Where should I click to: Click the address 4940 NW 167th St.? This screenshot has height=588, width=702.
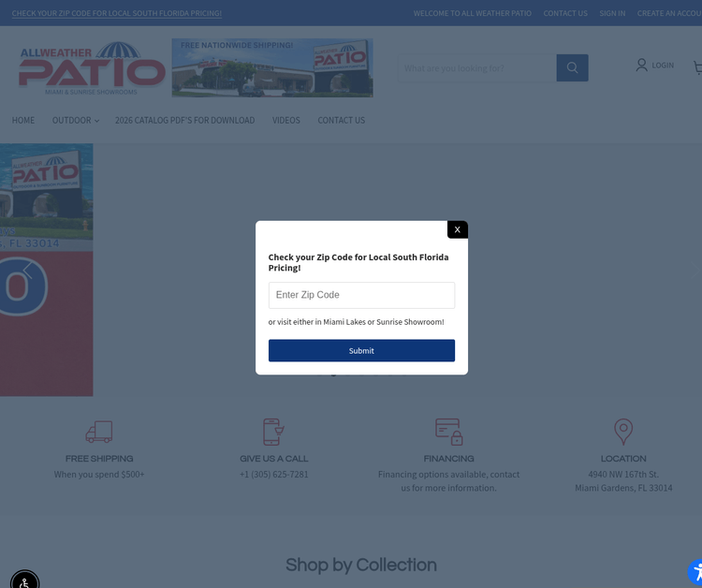pos(623,475)
